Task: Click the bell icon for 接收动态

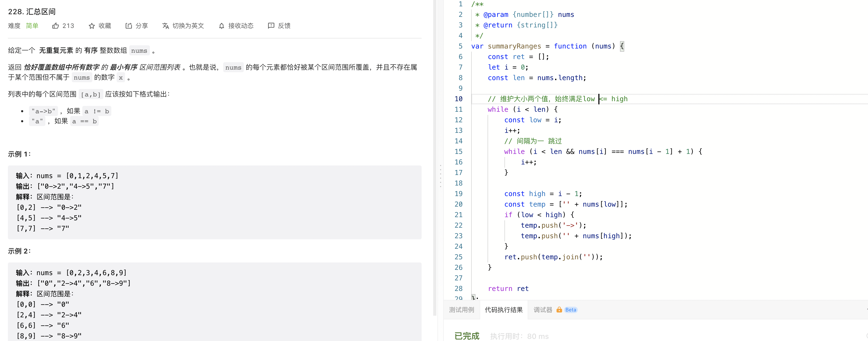Action: tap(221, 26)
